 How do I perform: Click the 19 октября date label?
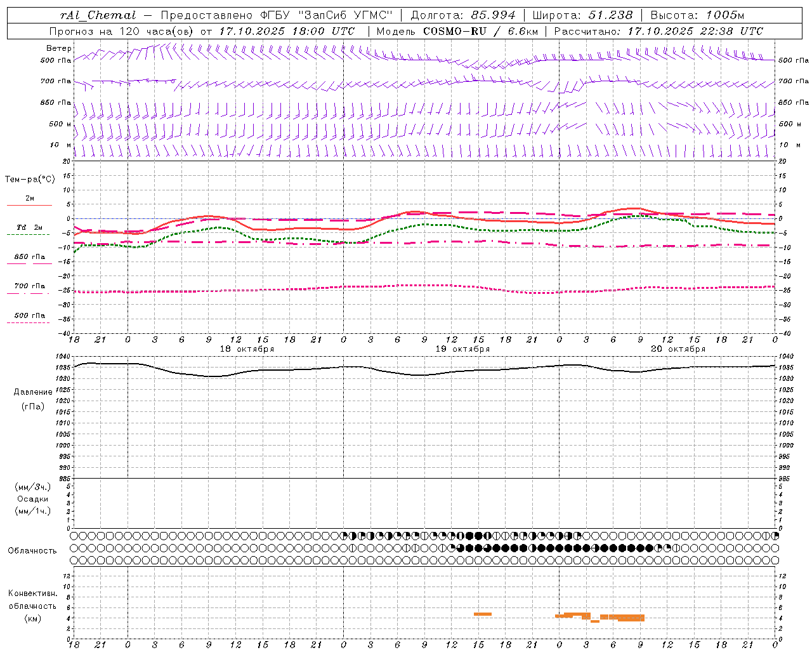462,349
